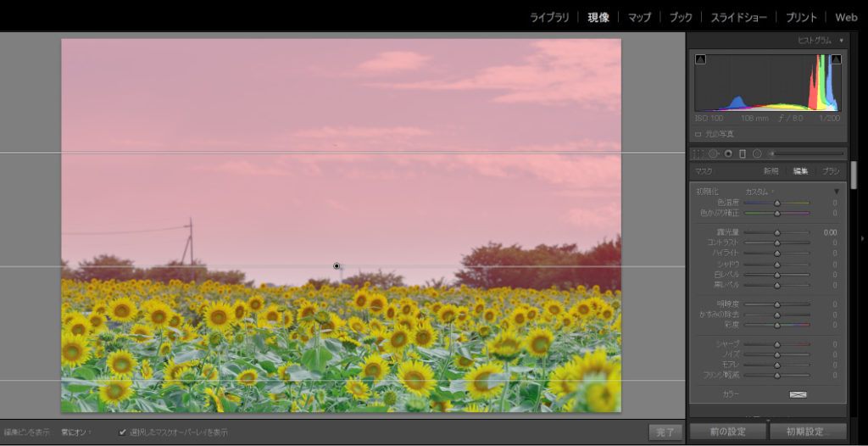This screenshot has height=446, width=868.
Task: Adjust the シャープ slider
Action: point(777,344)
